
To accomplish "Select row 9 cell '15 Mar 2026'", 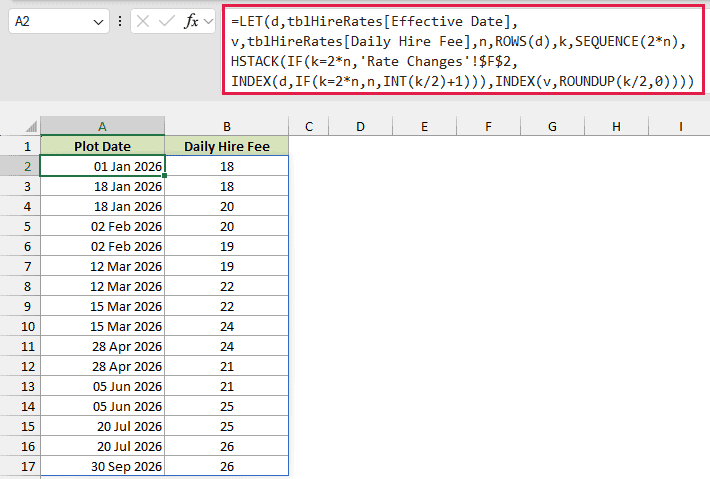I will (102, 306).
